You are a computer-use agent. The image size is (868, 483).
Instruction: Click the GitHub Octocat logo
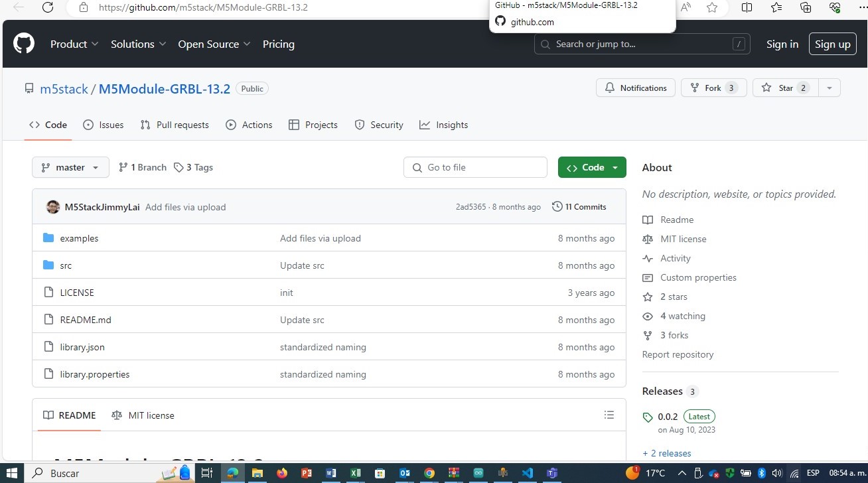click(24, 44)
